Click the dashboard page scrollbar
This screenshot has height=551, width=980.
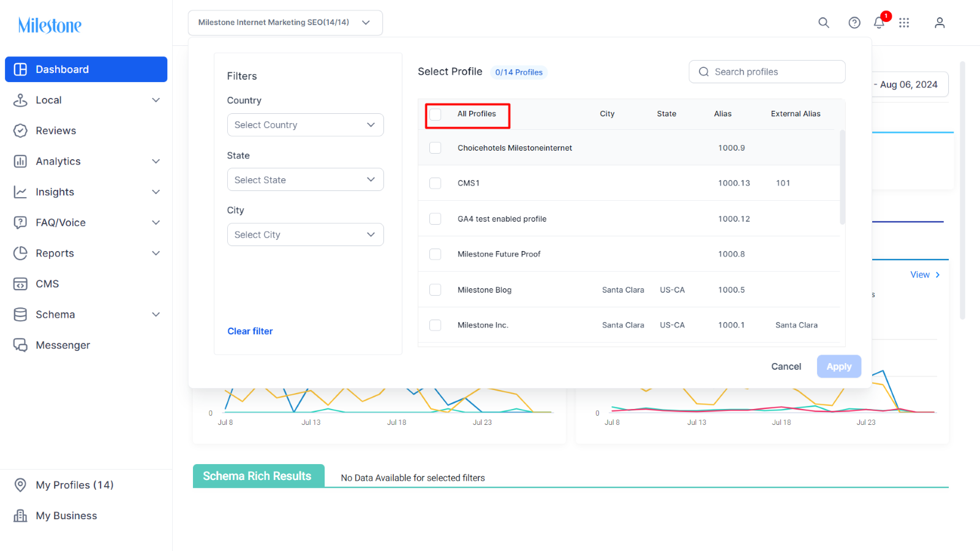pyautogui.click(x=962, y=190)
